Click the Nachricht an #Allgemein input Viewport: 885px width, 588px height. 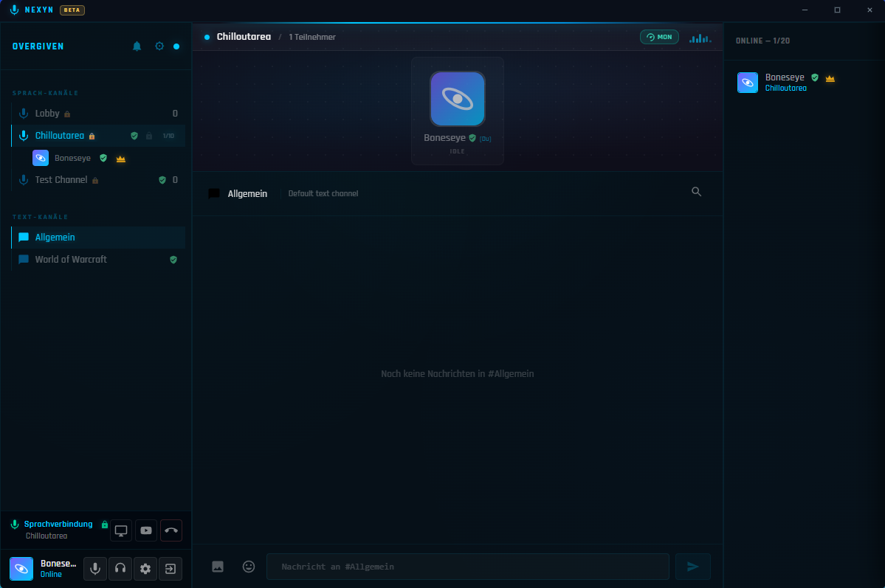click(468, 567)
